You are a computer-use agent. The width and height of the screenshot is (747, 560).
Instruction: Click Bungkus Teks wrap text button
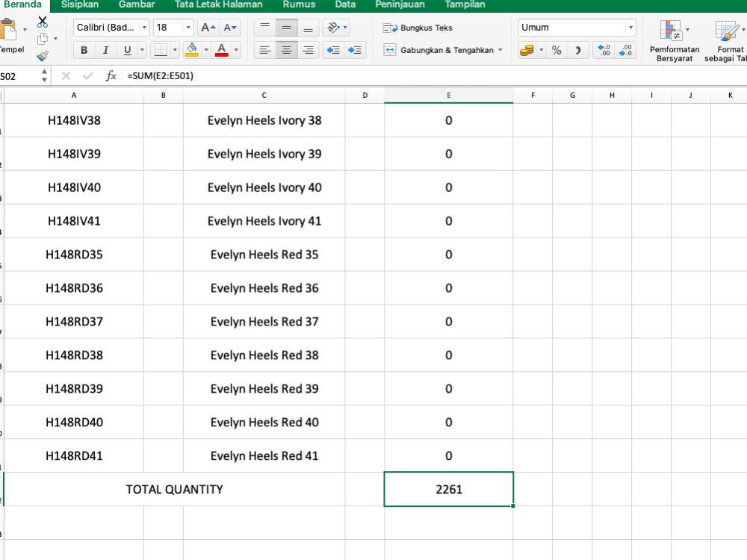point(418,28)
